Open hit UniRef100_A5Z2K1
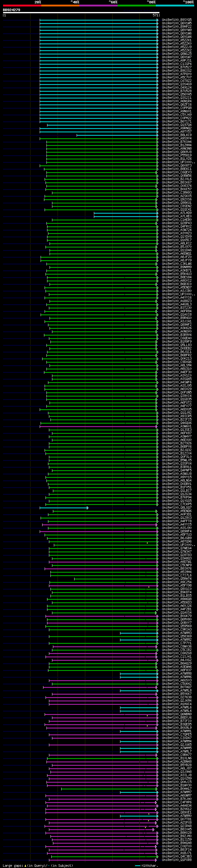The width and height of the screenshot is (197, 868). (x=177, y=40)
